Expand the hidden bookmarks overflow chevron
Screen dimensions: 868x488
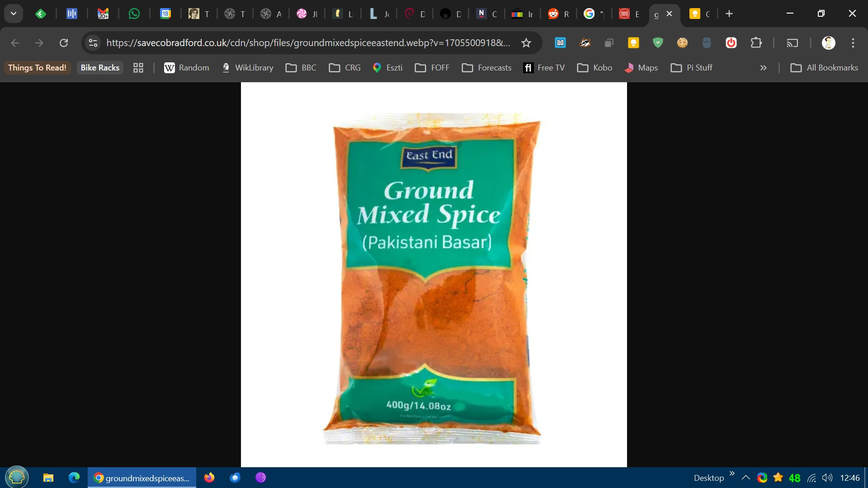(763, 68)
